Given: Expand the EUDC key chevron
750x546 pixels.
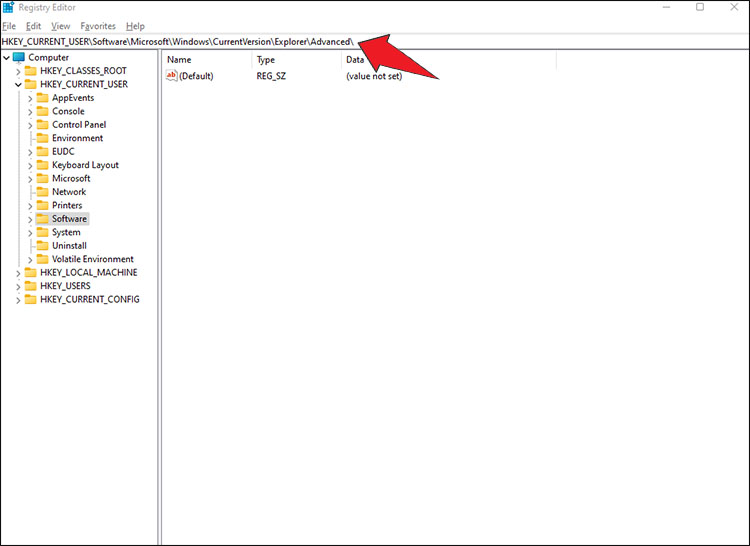Looking at the screenshot, I should coord(30,152).
